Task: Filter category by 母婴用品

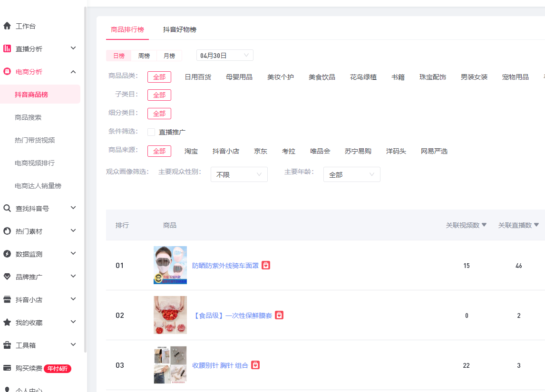Action: click(239, 76)
